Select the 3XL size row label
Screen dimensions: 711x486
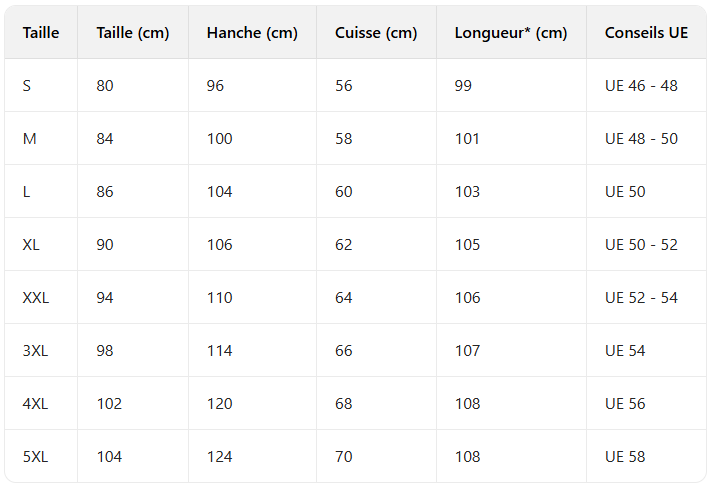pyautogui.click(x=35, y=351)
